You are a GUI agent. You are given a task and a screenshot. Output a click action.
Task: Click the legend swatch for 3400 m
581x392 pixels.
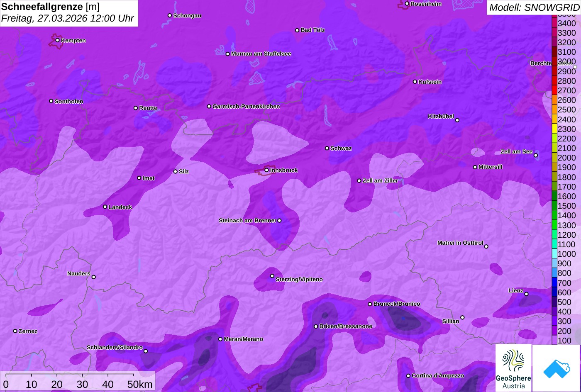tap(554, 23)
